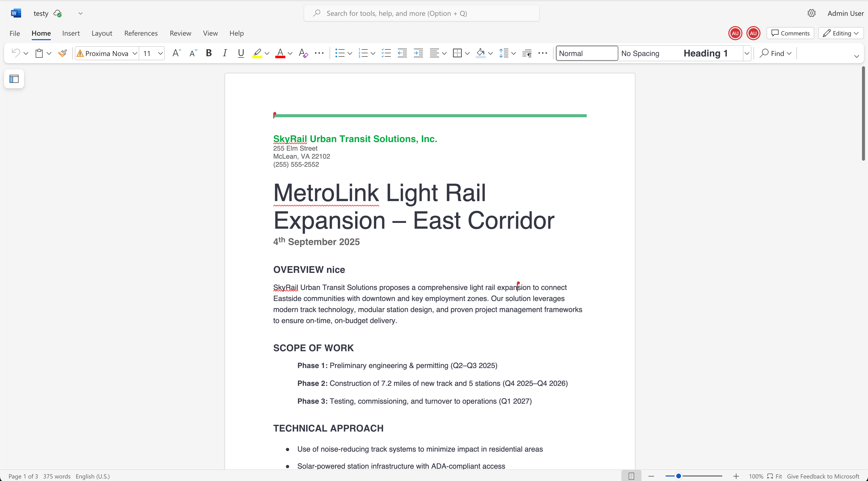Switch to the References tab

[x=141, y=33]
